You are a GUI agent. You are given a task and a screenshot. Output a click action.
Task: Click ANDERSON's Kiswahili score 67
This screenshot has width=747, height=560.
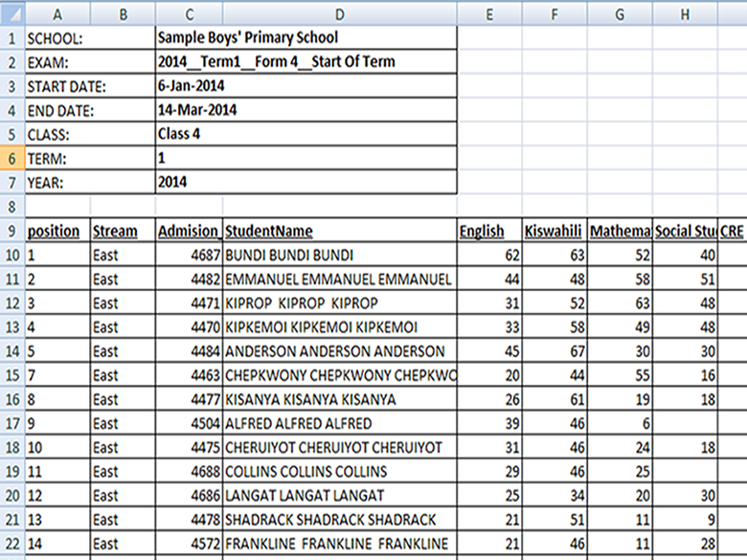pyautogui.click(x=555, y=351)
